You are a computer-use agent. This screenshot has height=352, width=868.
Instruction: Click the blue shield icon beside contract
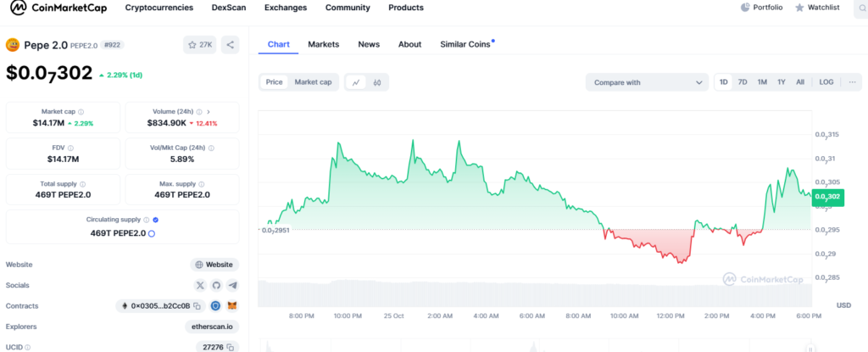point(216,306)
